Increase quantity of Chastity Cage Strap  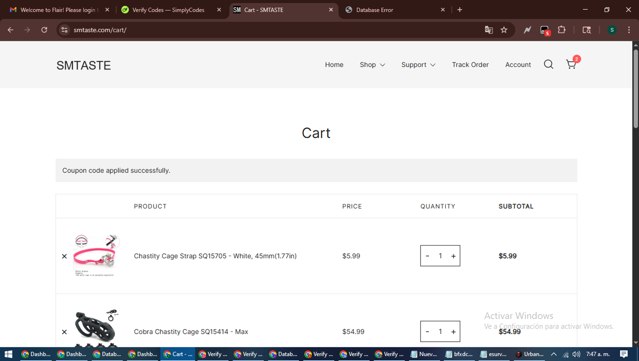(453, 256)
